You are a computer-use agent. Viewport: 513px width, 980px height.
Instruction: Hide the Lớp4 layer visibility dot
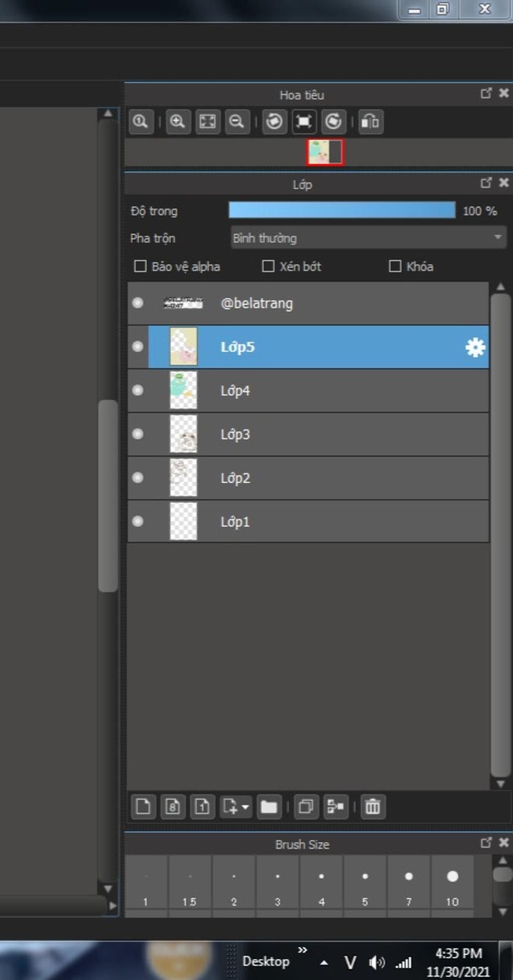(137, 390)
